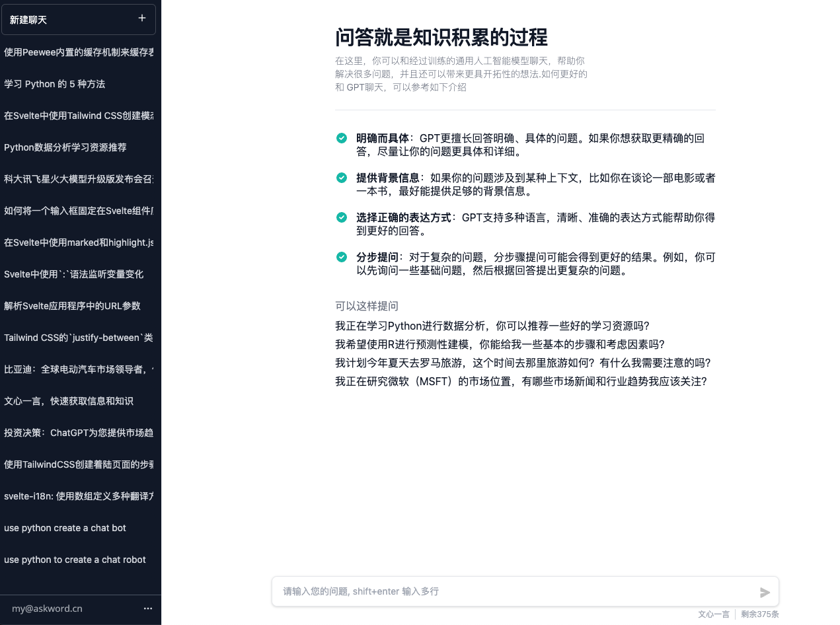Open the 文心一言 model selector
Image resolution: width=840 pixels, height=625 pixels.
[x=713, y=614]
